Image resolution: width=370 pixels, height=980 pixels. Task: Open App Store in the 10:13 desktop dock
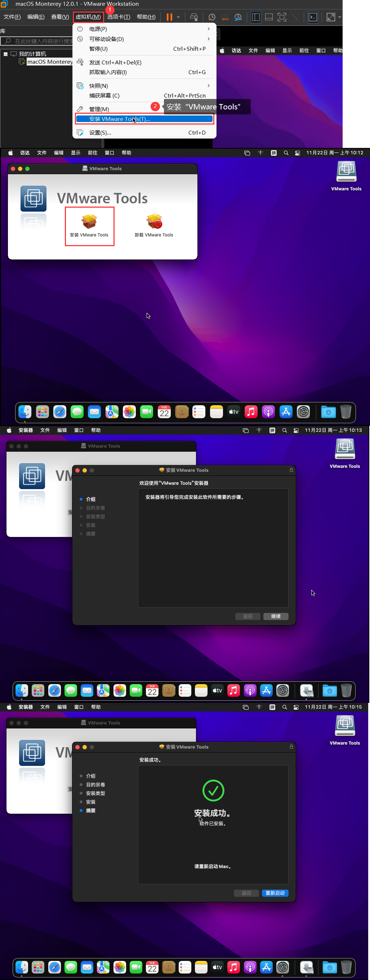tap(266, 691)
